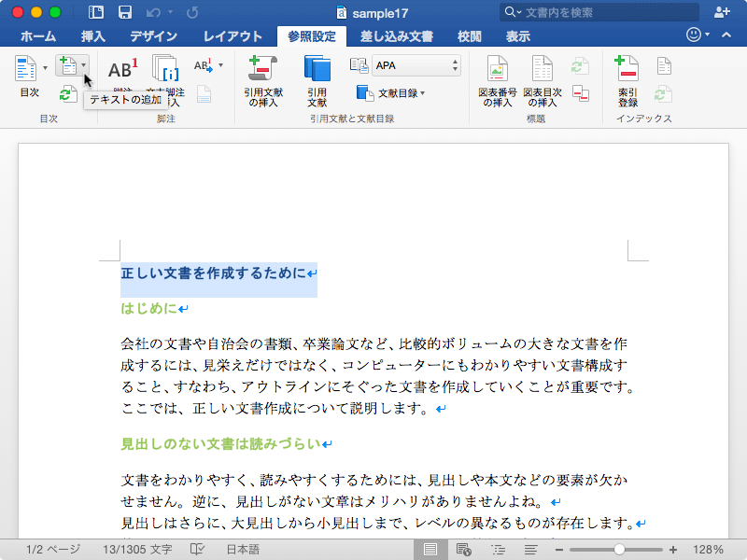Toggle draft view in the status bar
The image size is (747, 560).
coord(530,550)
